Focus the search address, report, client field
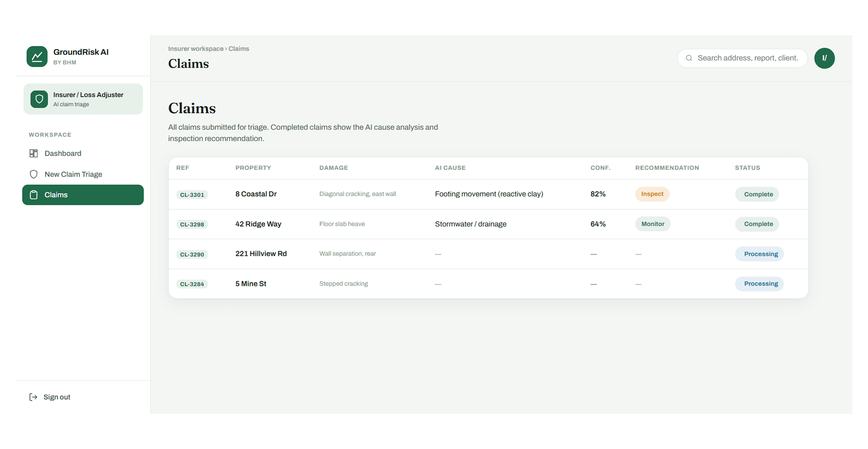 click(742, 58)
